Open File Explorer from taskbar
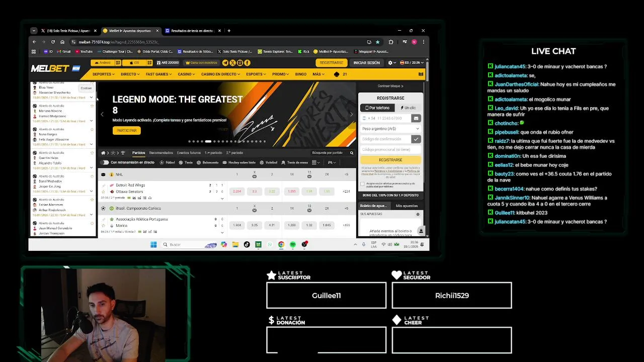Screen dimensions: 644x362 click(235, 244)
